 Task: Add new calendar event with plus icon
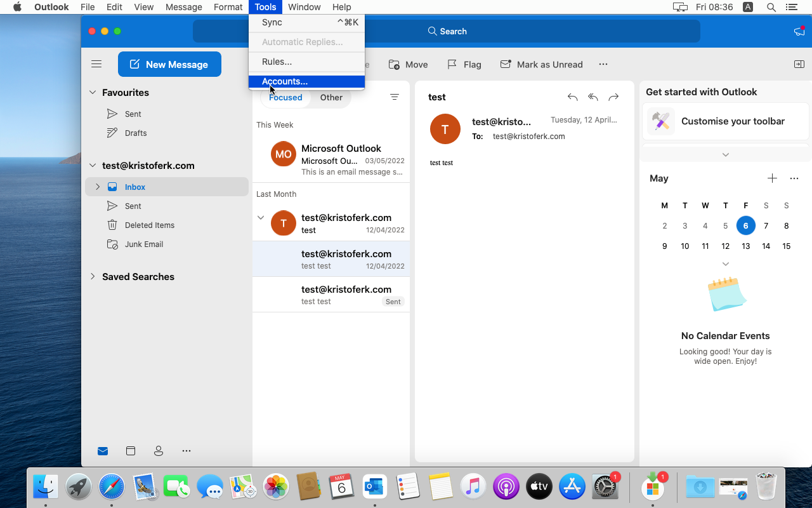point(772,178)
